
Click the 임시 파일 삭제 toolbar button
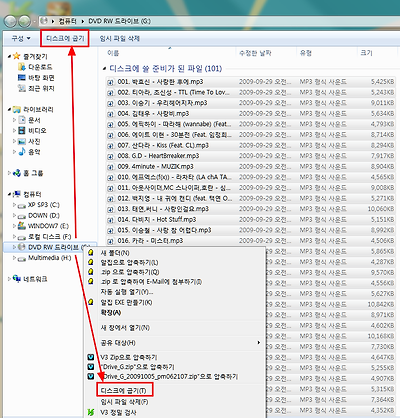[x=119, y=38]
